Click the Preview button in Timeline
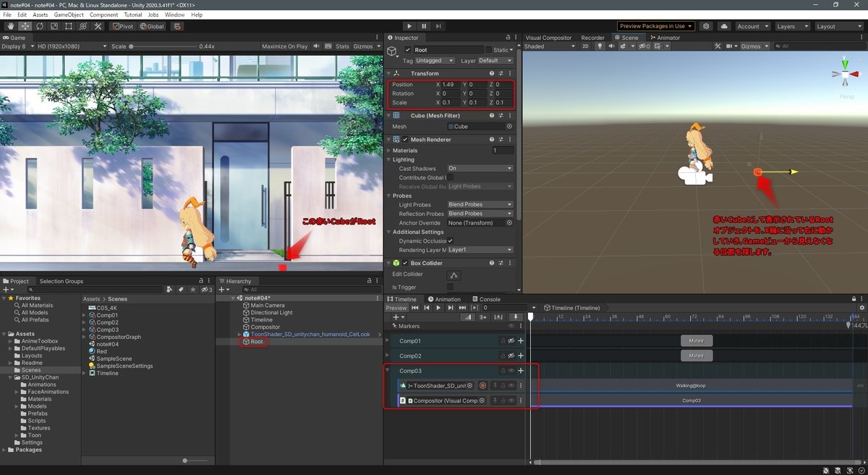 coord(396,308)
